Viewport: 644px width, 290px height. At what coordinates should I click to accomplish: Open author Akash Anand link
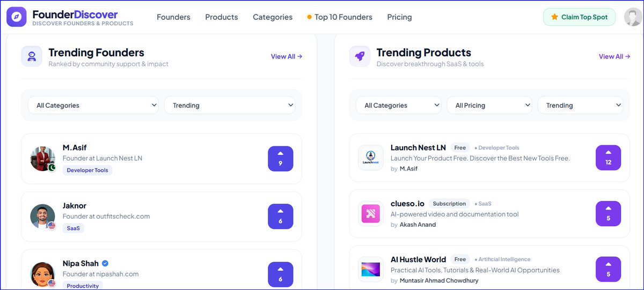418,224
